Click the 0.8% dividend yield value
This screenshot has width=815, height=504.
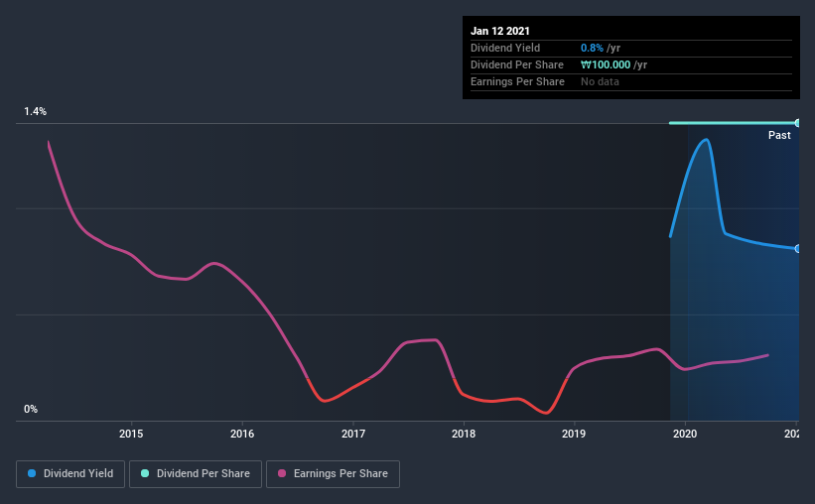[592, 48]
